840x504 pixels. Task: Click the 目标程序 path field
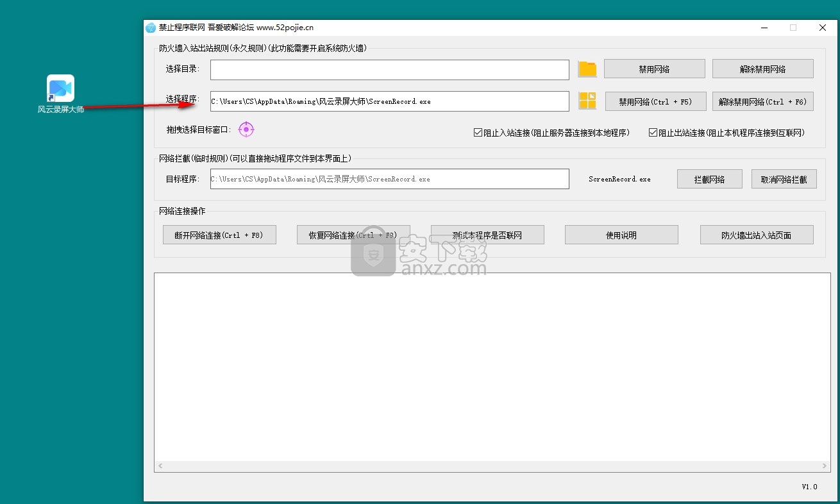coord(390,179)
